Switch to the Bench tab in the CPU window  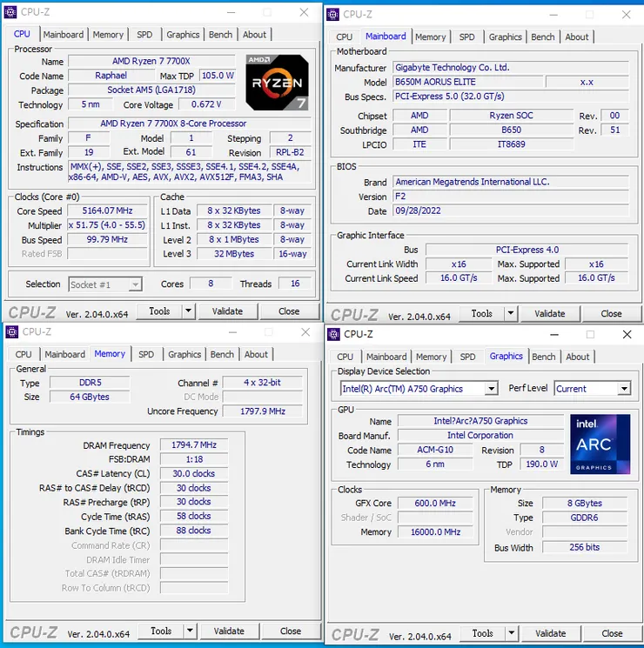coord(220,35)
